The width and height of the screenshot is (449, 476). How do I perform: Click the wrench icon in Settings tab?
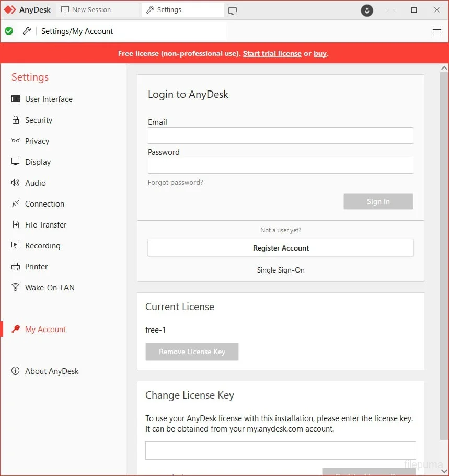[x=150, y=10]
